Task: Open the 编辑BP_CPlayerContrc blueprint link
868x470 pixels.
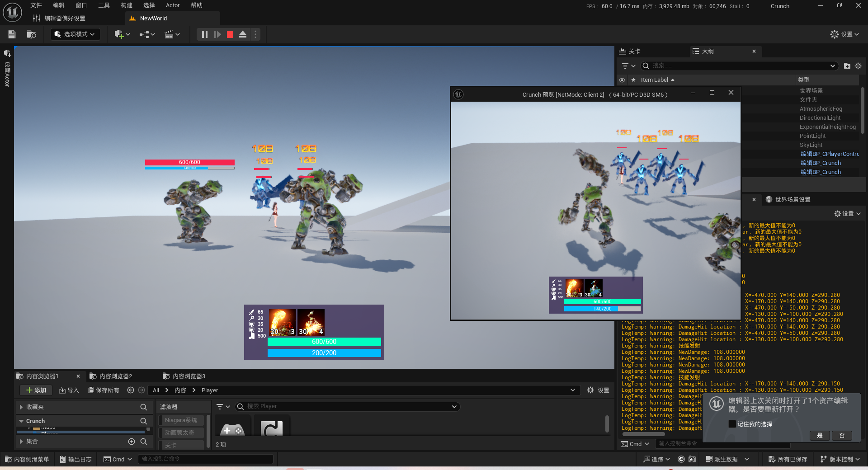Action: click(830, 154)
